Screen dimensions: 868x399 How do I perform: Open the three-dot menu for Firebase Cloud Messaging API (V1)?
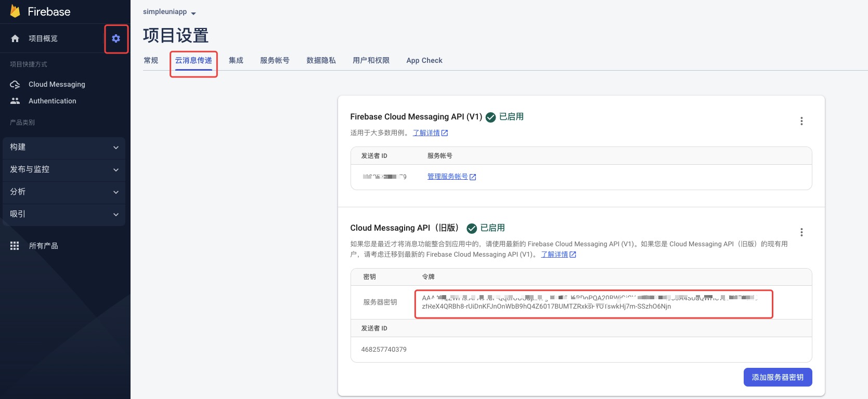tap(801, 121)
